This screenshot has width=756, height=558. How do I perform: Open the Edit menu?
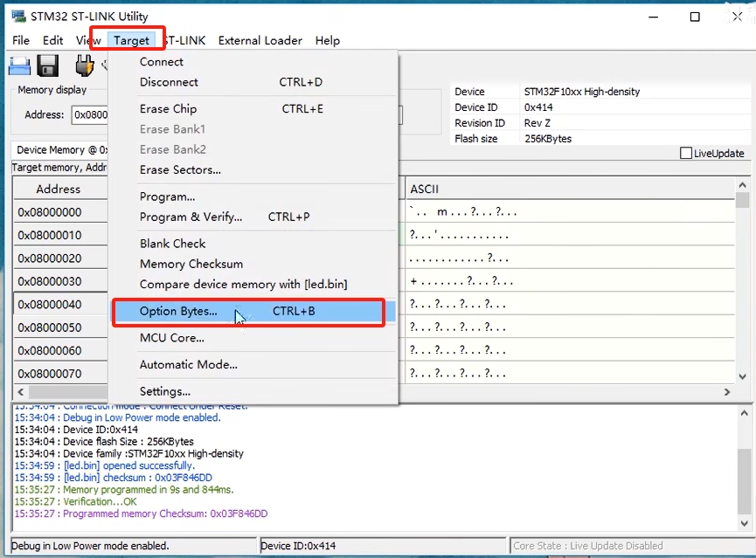[x=52, y=40]
